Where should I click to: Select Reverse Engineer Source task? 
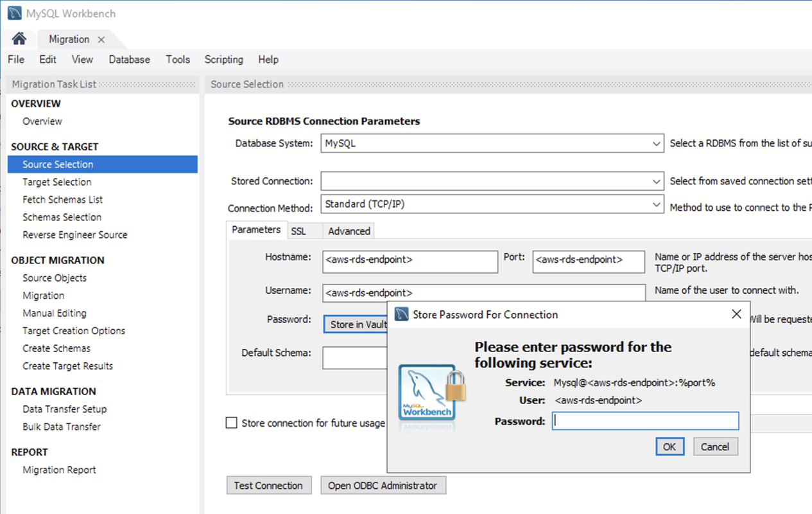pos(75,235)
